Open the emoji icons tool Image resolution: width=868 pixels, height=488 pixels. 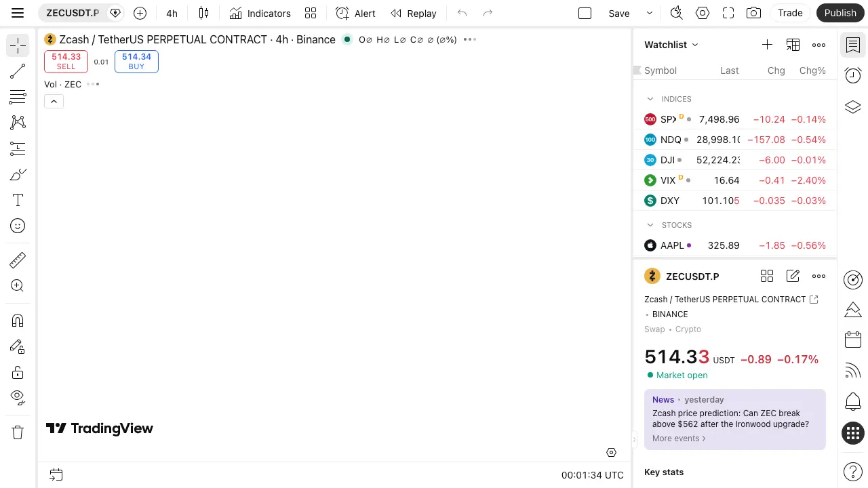click(18, 226)
